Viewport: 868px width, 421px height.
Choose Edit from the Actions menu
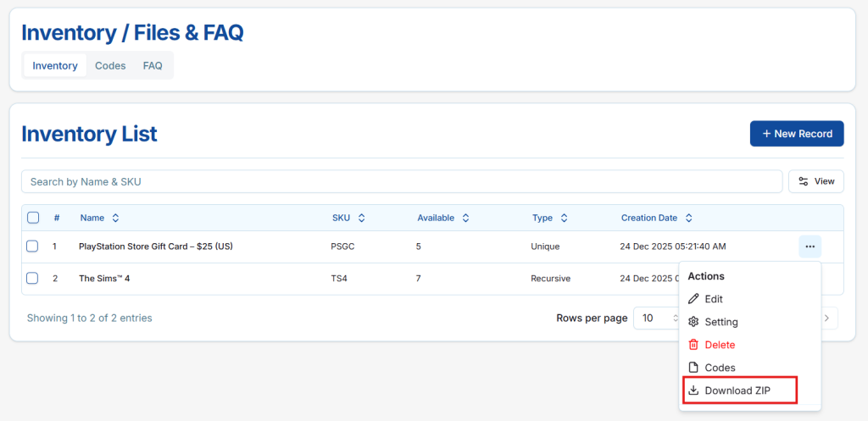click(713, 299)
